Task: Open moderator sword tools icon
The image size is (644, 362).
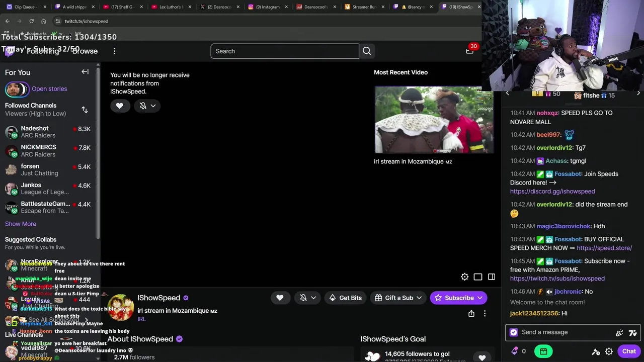Action: coord(596,351)
